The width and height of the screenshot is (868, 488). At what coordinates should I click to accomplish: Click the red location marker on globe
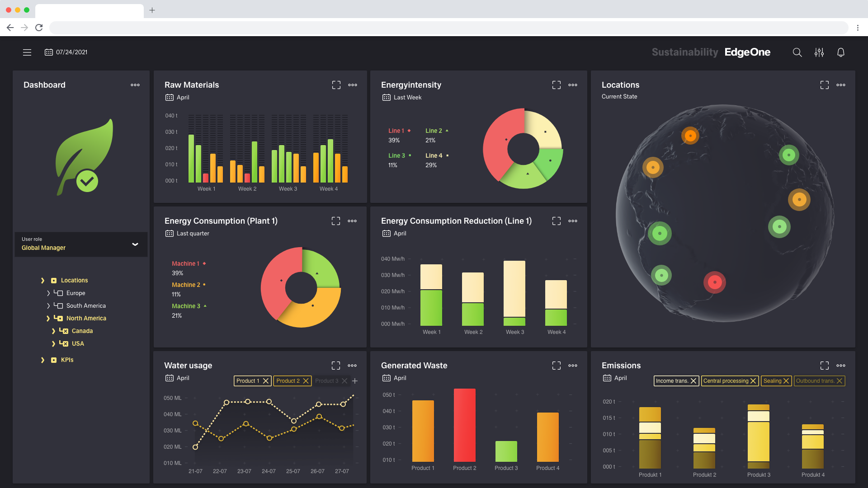pyautogui.click(x=714, y=282)
